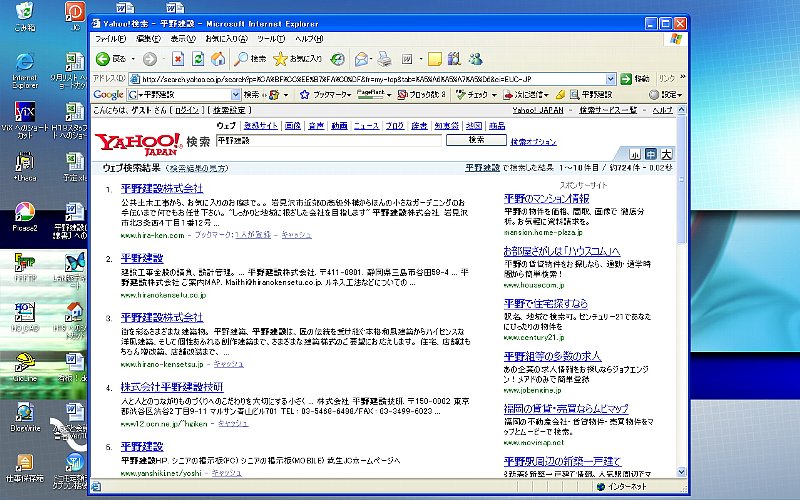
Task: Open the 検索オプション search options link
Action: tap(533, 142)
